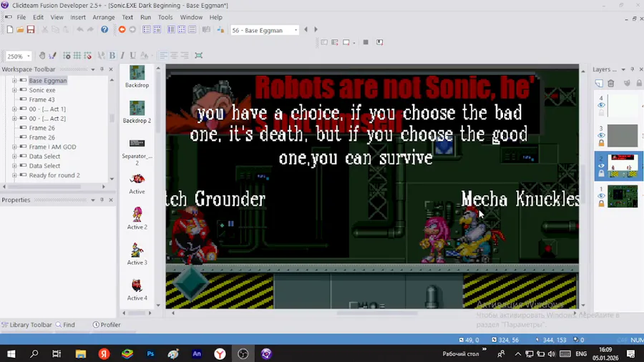Toggle visibility of layer 4

(601, 105)
